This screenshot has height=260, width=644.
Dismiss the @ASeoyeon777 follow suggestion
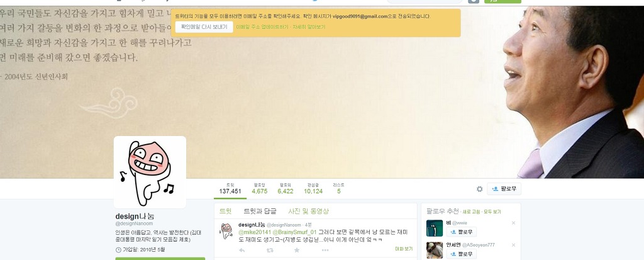pos(513,245)
